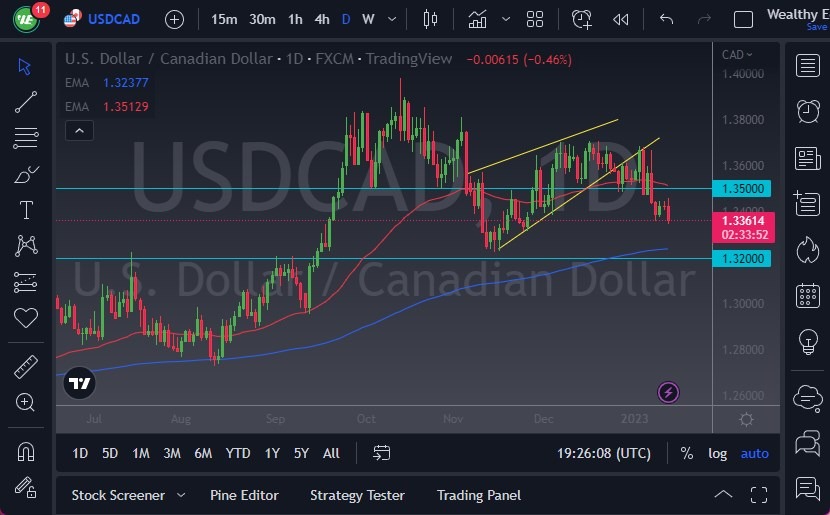
Task: Set the date range to YTD
Action: coord(238,453)
